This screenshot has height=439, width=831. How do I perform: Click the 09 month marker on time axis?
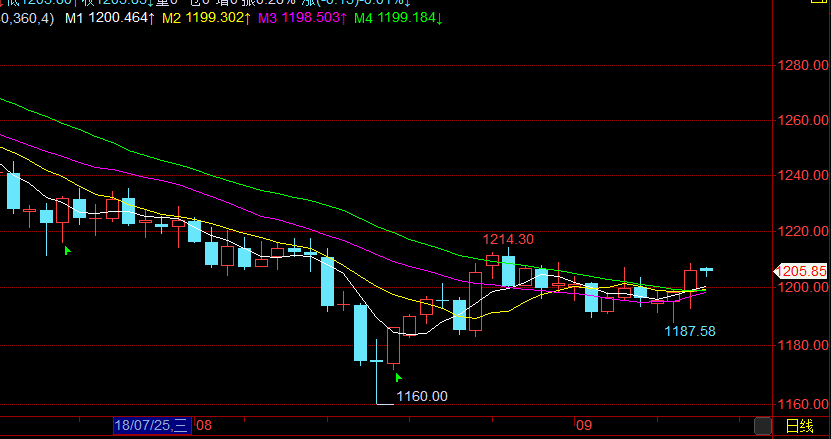pos(584,425)
